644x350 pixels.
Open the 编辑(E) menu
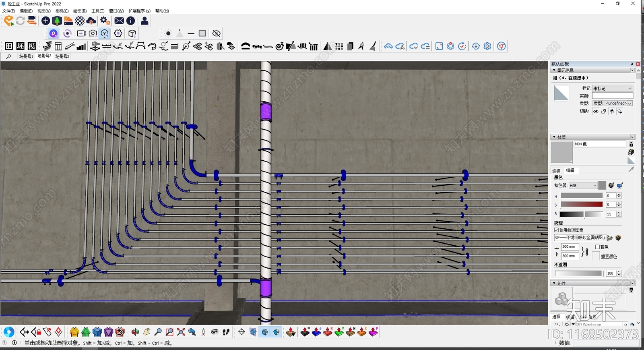26,11
